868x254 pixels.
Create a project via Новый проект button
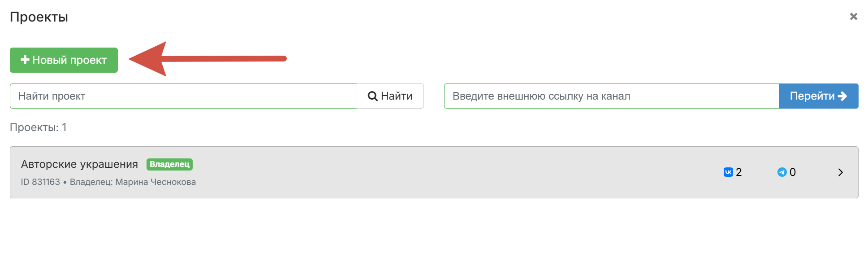coord(64,60)
